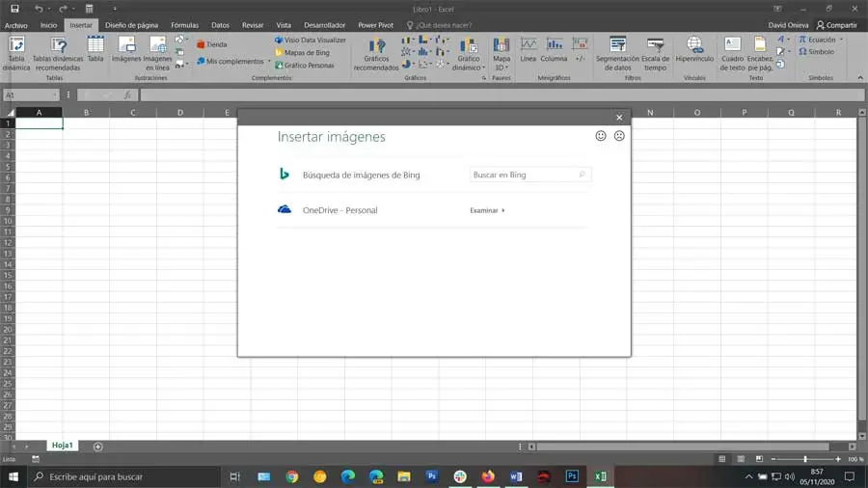Screen dimensions: 868x488
Task: Switch to the Power Pivot tab
Action: click(375, 25)
